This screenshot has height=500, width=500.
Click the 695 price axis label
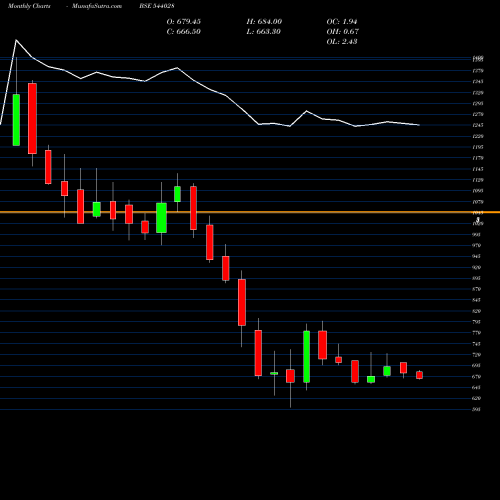pos(477,366)
